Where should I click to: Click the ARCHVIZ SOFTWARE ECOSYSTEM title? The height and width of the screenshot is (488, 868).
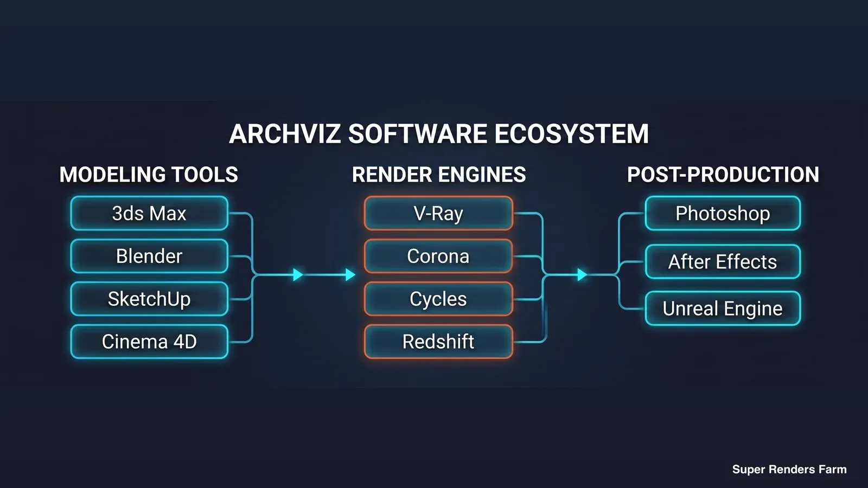point(439,134)
